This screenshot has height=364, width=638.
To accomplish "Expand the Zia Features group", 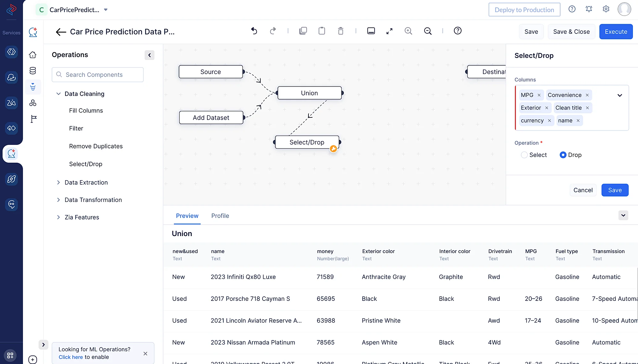I will pyautogui.click(x=58, y=217).
